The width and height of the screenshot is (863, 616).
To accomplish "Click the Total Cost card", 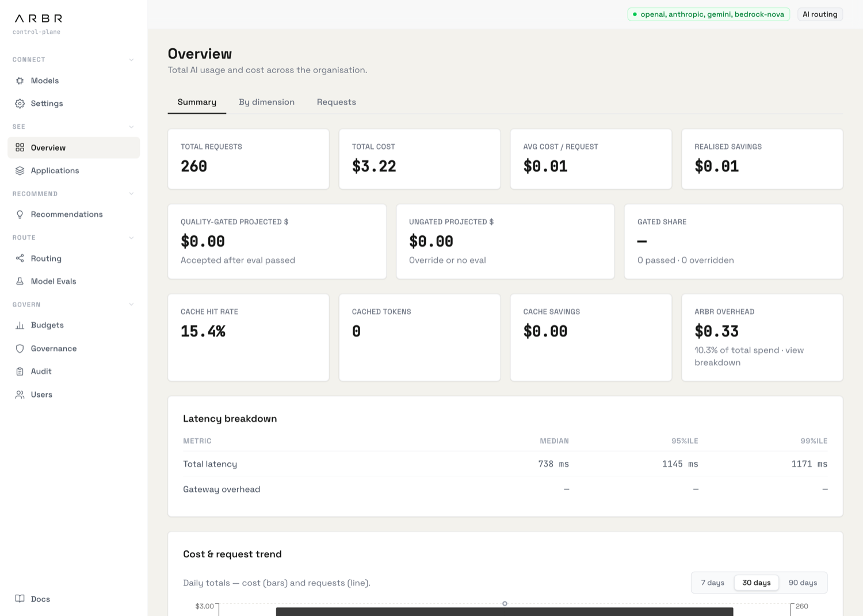I will 419,159.
